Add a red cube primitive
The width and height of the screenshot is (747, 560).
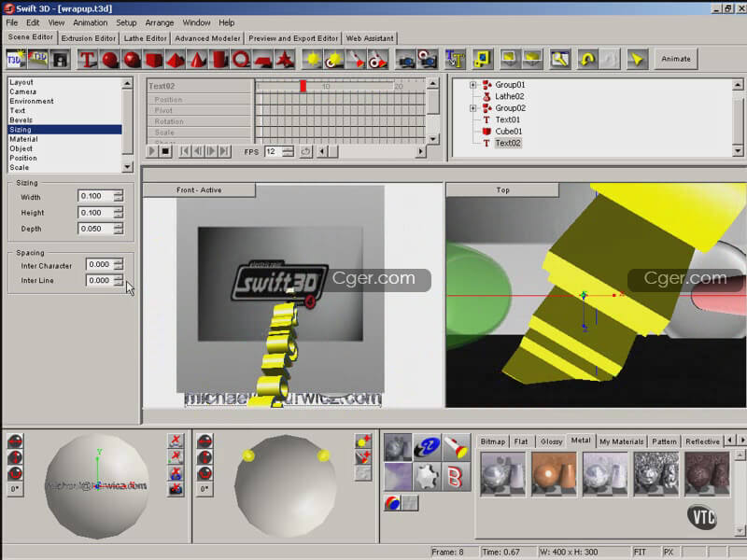point(154,59)
